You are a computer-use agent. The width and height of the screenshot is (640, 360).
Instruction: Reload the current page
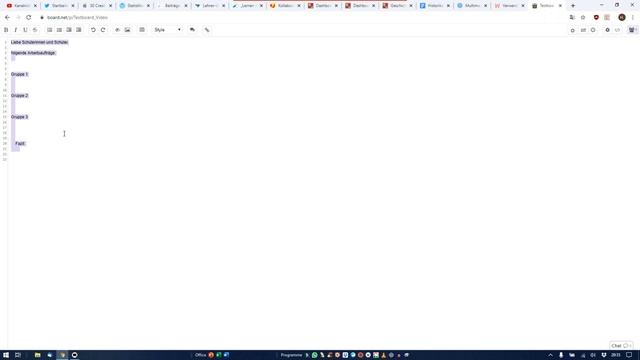point(29,18)
